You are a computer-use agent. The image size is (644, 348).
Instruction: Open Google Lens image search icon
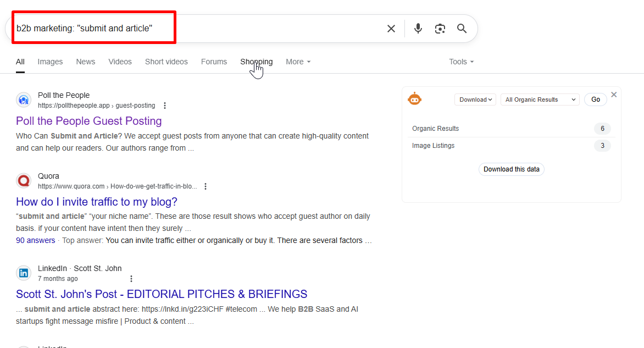click(x=440, y=29)
